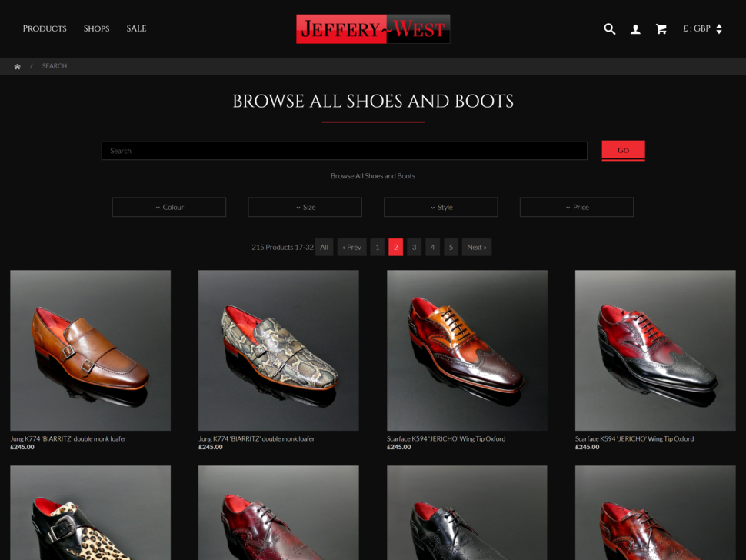Show All products in pagination

[324, 247]
